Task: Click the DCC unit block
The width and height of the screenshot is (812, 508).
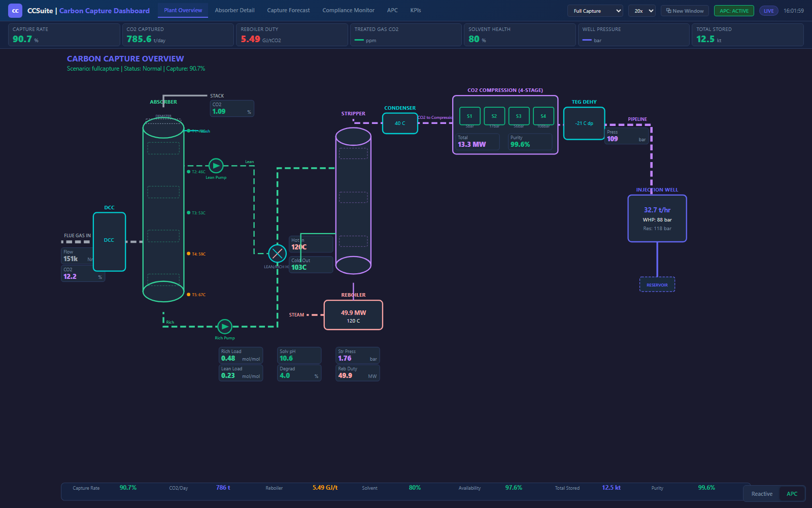Action: pos(109,242)
